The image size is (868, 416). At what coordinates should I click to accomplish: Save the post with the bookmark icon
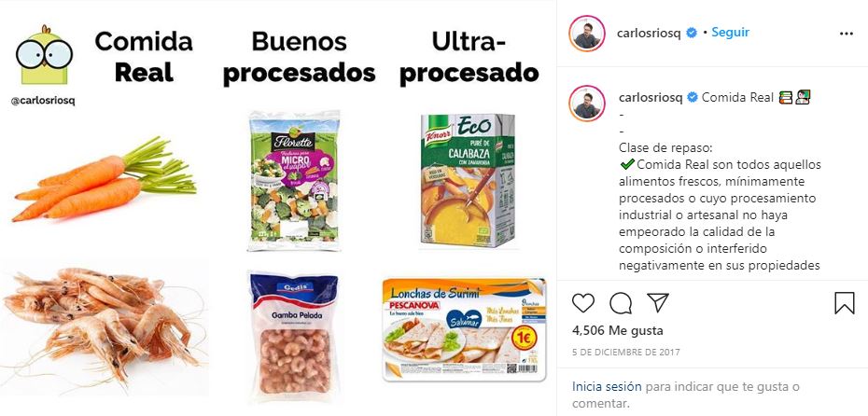click(844, 303)
